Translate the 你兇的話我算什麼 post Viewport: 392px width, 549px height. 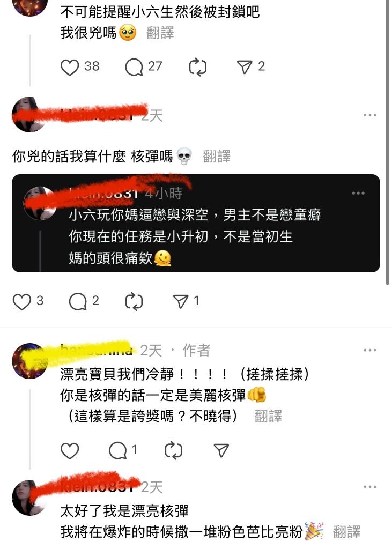217,156
